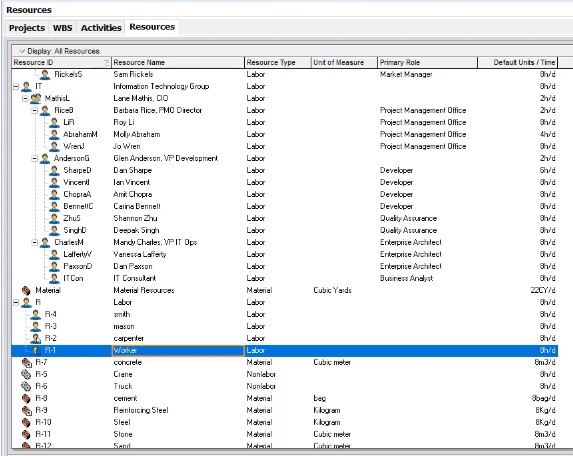The width and height of the screenshot is (573, 456).
Task: Click the R-5 Crane nonlabor icon
Action: (26, 375)
